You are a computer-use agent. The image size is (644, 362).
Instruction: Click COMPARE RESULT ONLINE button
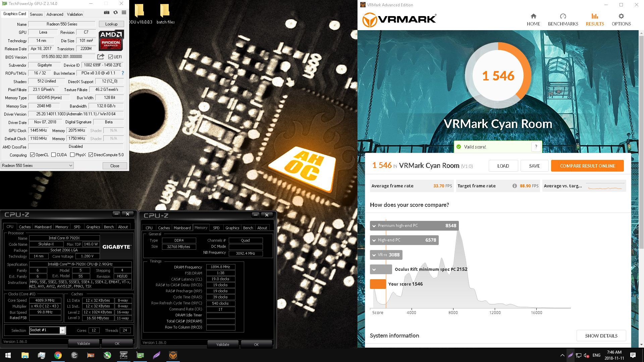587,166
